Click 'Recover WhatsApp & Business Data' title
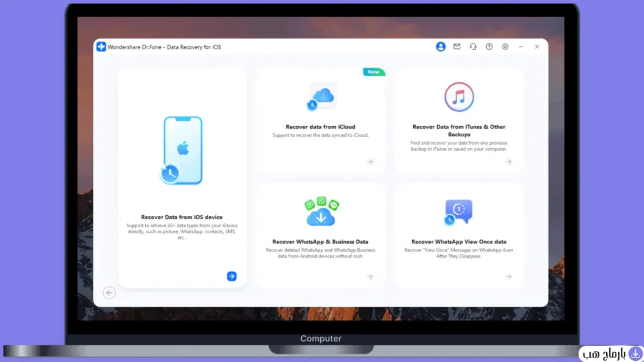 point(320,242)
